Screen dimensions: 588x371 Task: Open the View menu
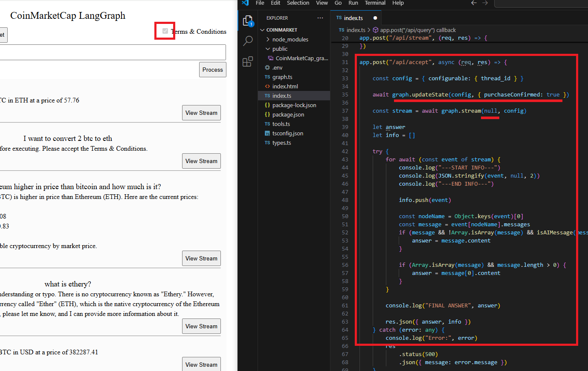[x=322, y=3]
